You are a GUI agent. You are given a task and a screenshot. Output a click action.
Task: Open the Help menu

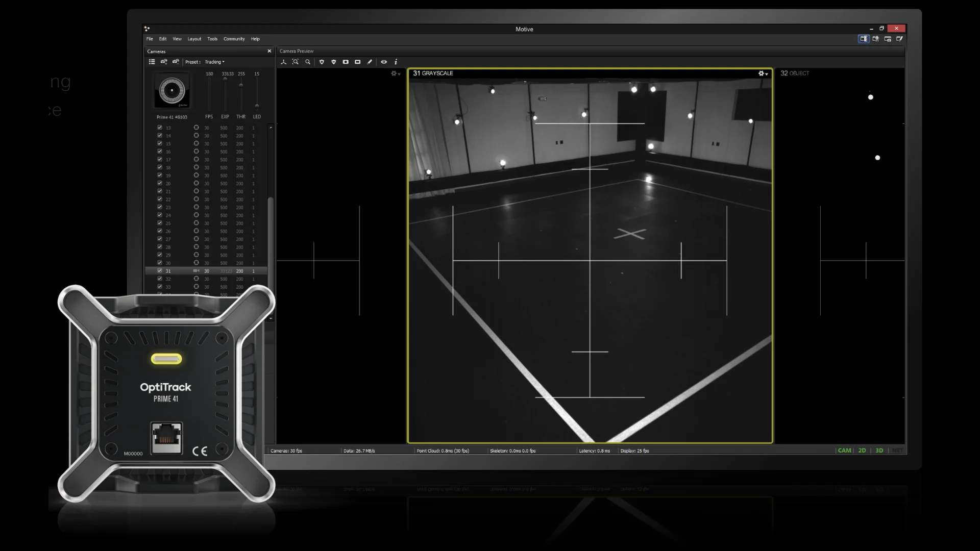[255, 39]
